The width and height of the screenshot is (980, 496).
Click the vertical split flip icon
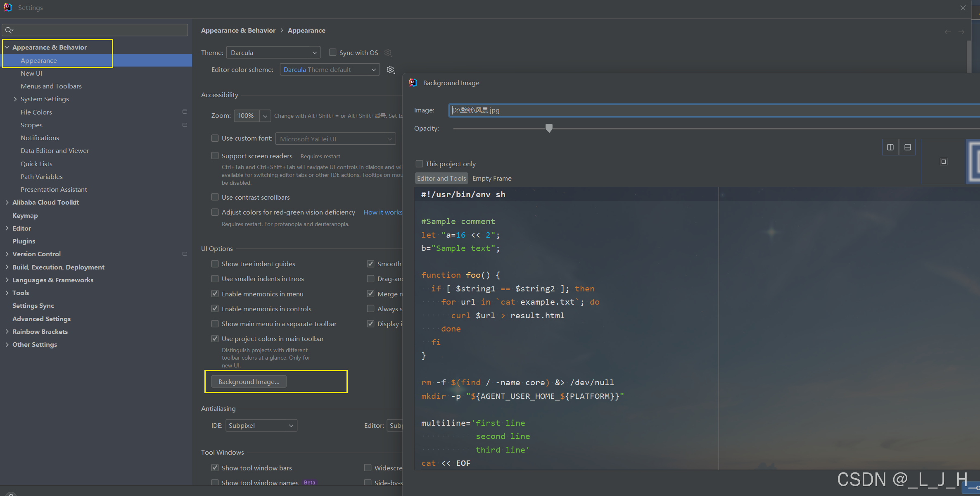click(x=890, y=147)
